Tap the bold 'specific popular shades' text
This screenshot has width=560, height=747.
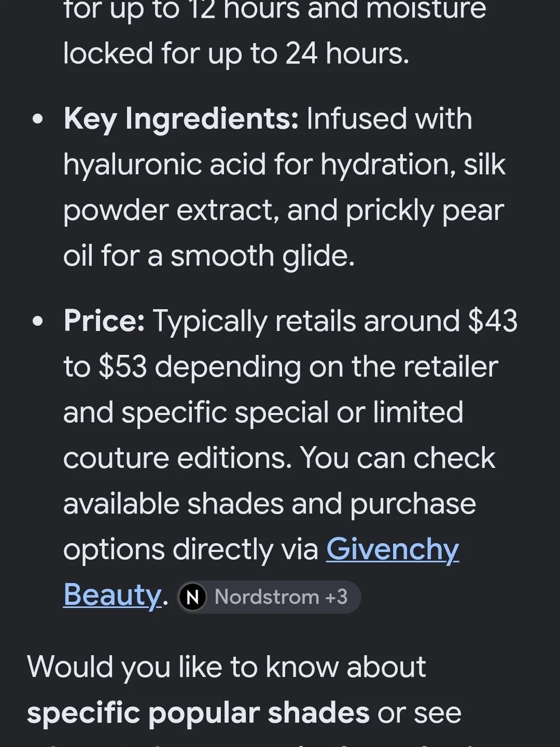[198, 713]
